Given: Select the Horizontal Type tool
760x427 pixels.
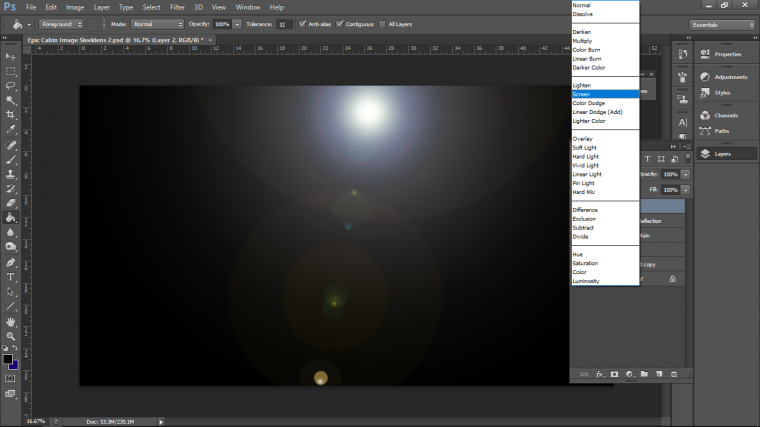Looking at the screenshot, I should (x=11, y=277).
